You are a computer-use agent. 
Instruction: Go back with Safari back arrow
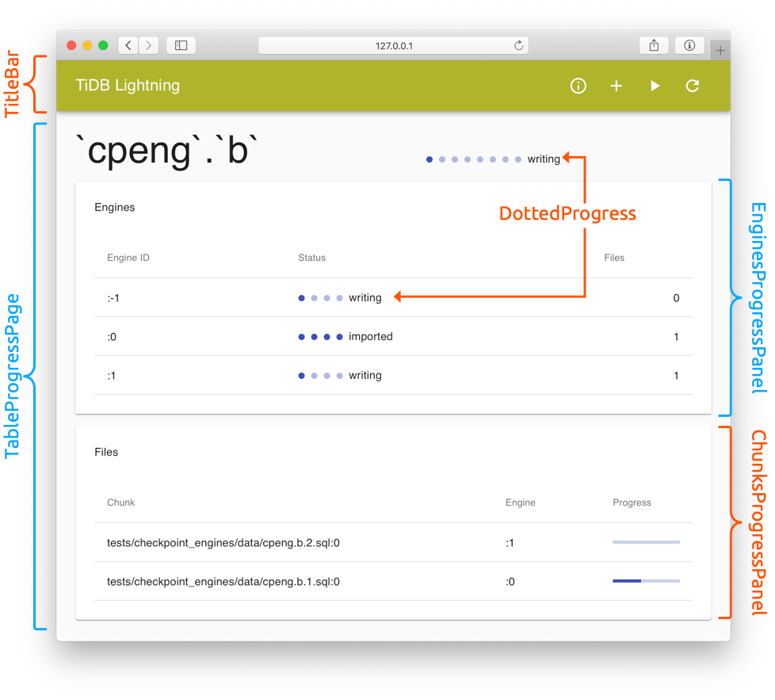point(128,46)
